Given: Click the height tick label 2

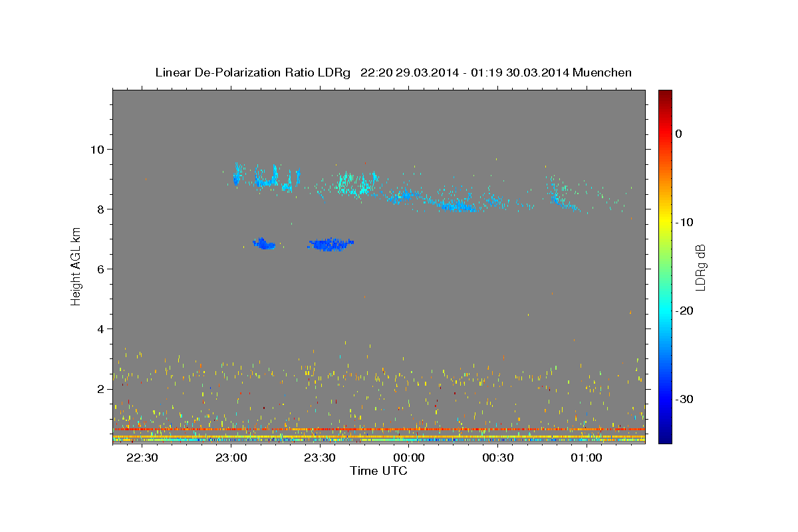Looking at the screenshot, I should coord(102,388).
